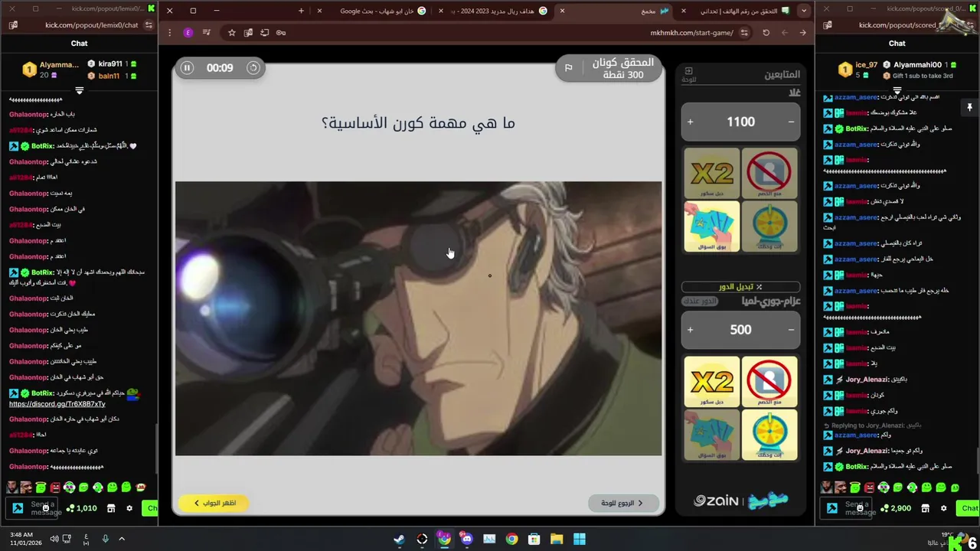Use the second team's block-opponent card
This screenshot has width=980, height=551.
(769, 382)
